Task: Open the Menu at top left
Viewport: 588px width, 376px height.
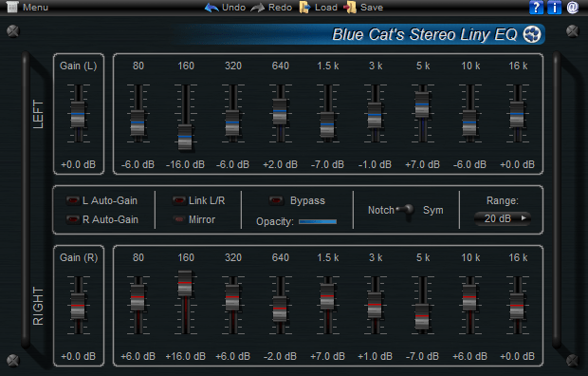Action: (x=28, y=8)
